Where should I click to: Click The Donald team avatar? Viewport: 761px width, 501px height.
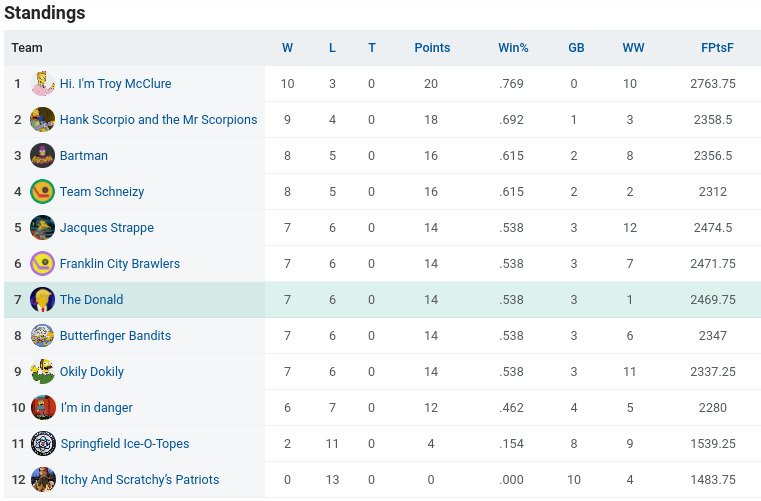click(42, 300)
